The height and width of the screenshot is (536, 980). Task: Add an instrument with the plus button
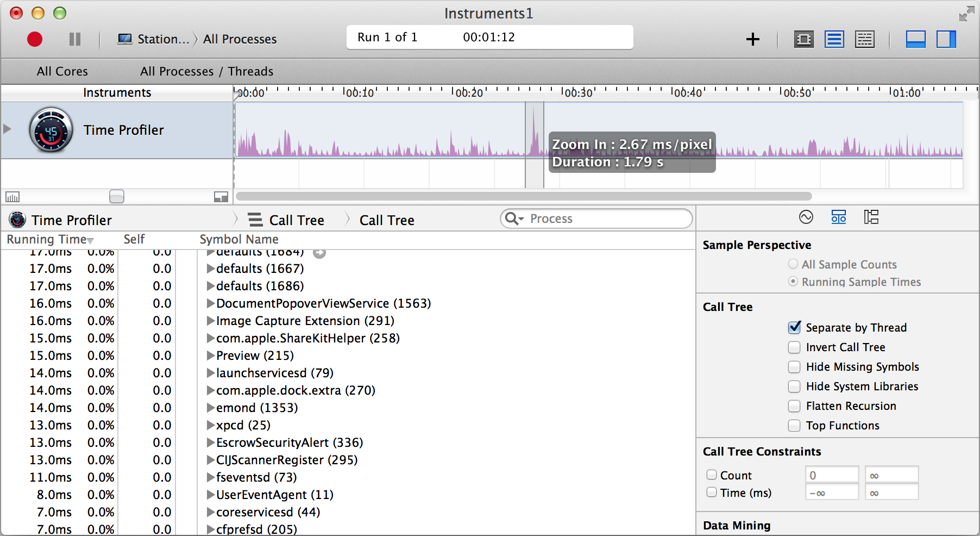click(x=752, y=39)
